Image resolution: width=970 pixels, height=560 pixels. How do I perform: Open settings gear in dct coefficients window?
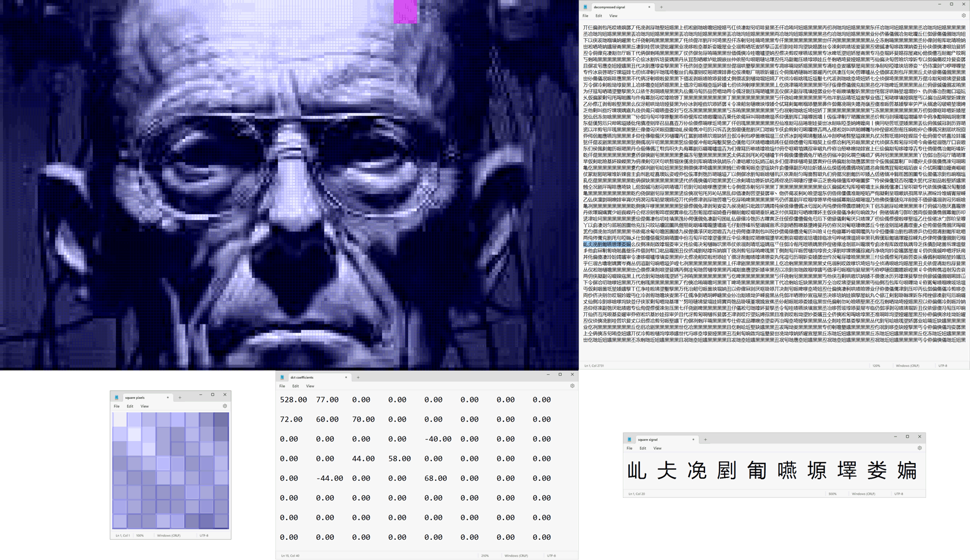572,386
